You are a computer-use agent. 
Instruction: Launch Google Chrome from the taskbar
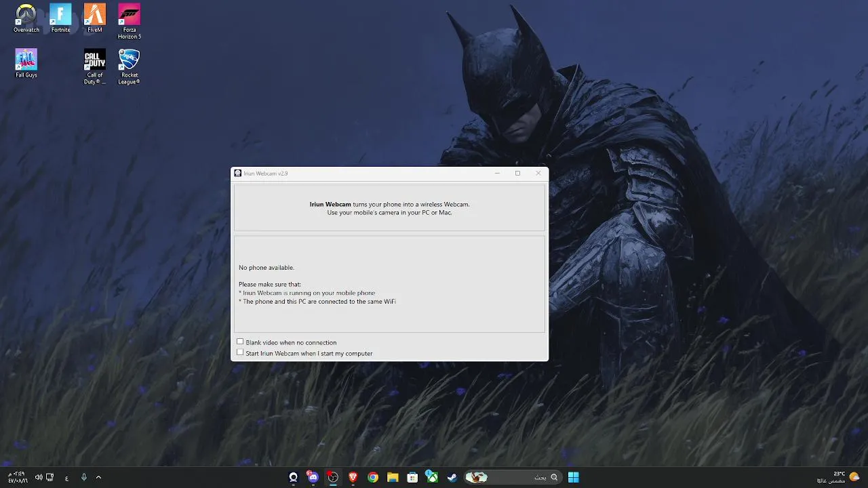373,477
